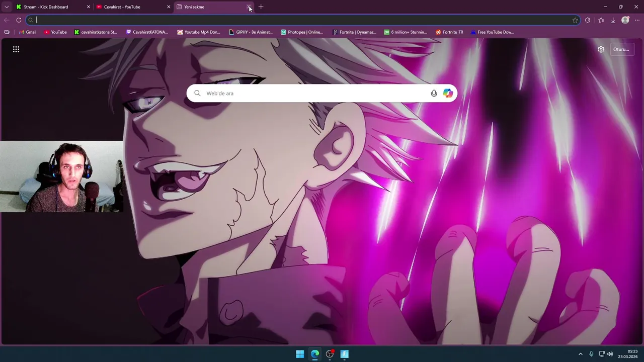Click the Edge icon on taskbar

[315, 354]
